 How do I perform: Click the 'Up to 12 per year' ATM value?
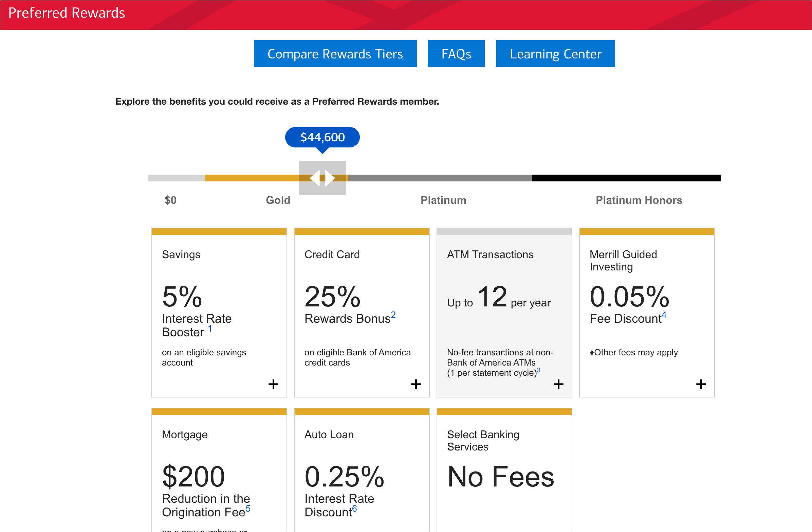[x=498, y=297]
